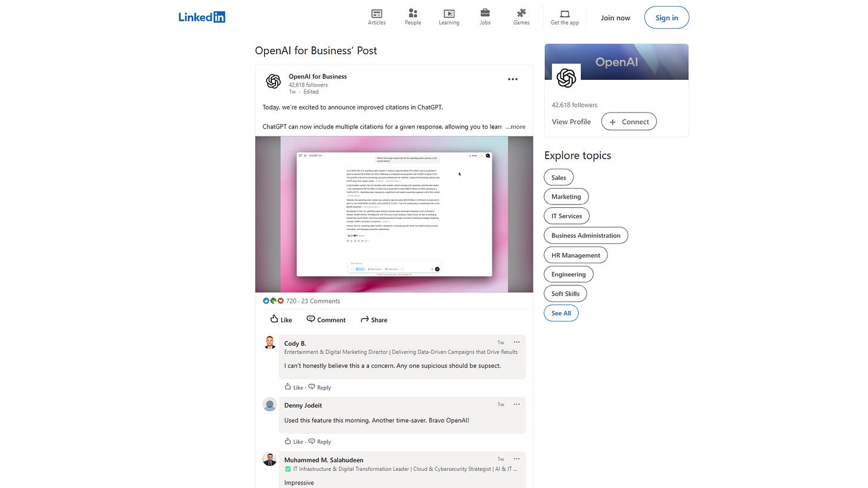Click the Connect button
868x488 pixels.
tap(629, 122)
